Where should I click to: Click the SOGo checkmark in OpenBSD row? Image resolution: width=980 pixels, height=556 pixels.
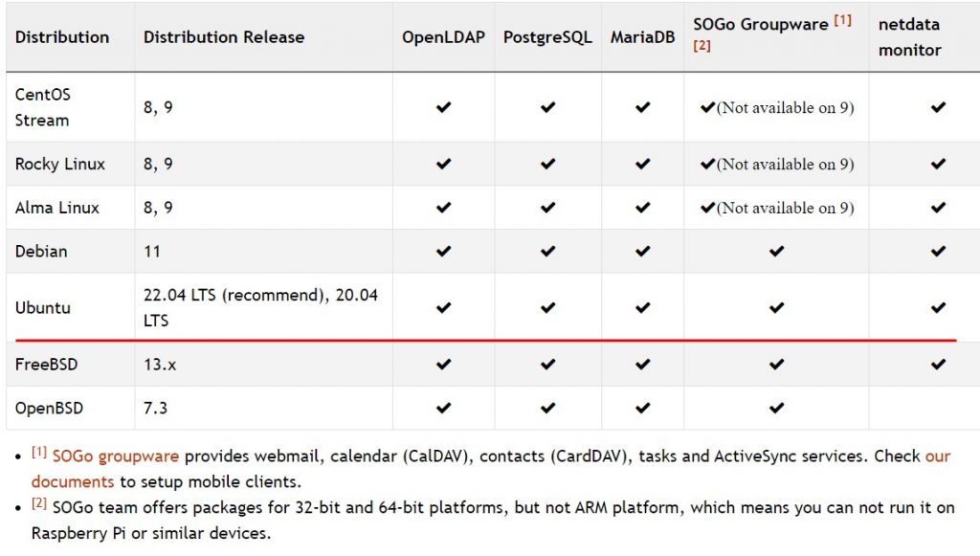coord(776,408)
